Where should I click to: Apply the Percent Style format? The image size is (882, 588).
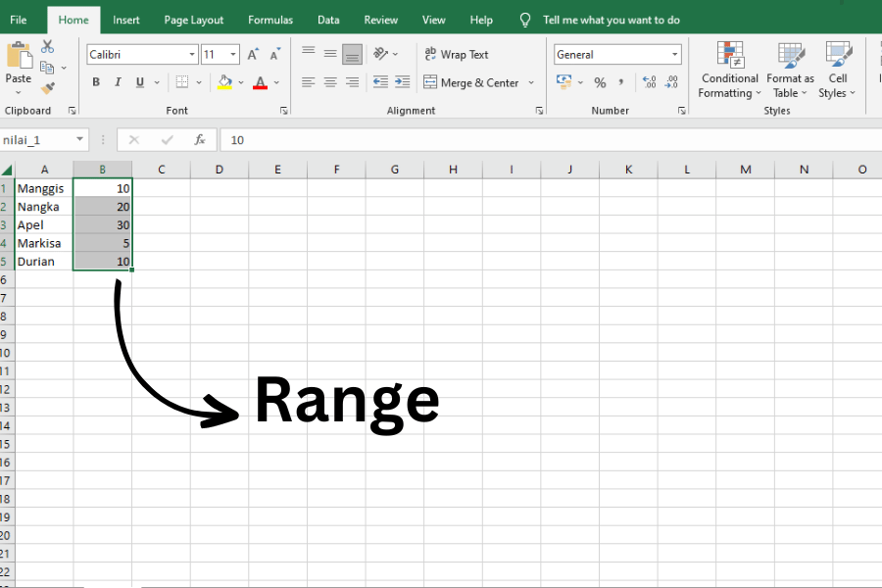click(600, 82)
